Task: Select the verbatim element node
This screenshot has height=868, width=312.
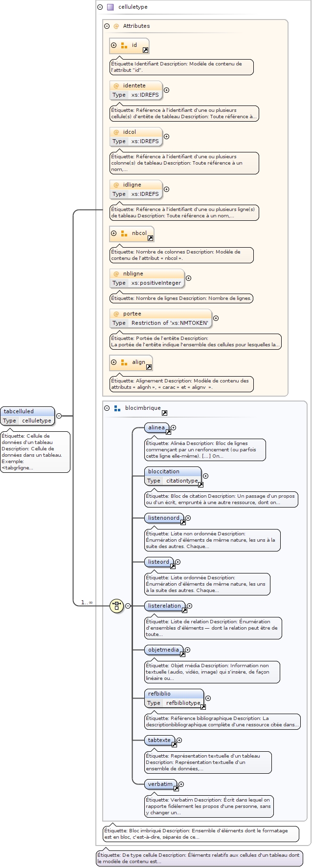Action: 160,784
